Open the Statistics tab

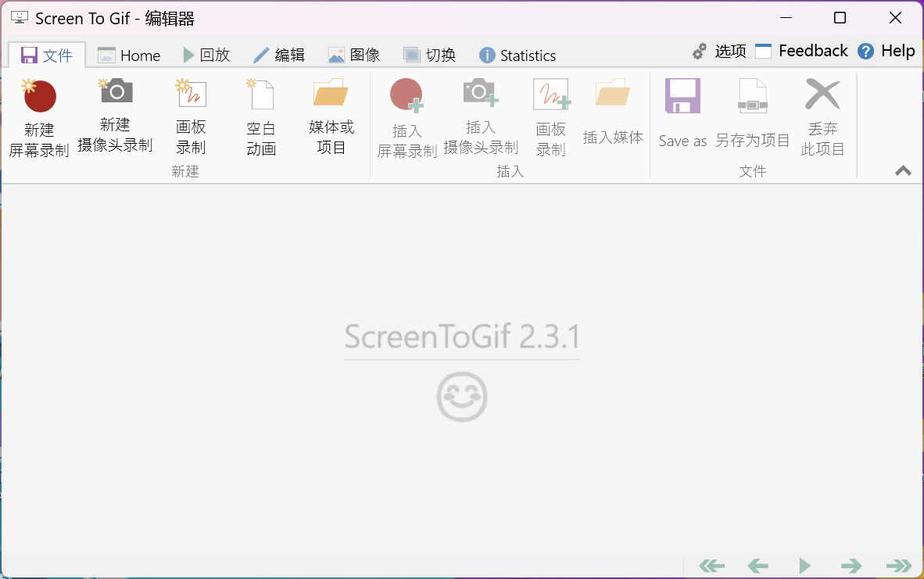518,55
